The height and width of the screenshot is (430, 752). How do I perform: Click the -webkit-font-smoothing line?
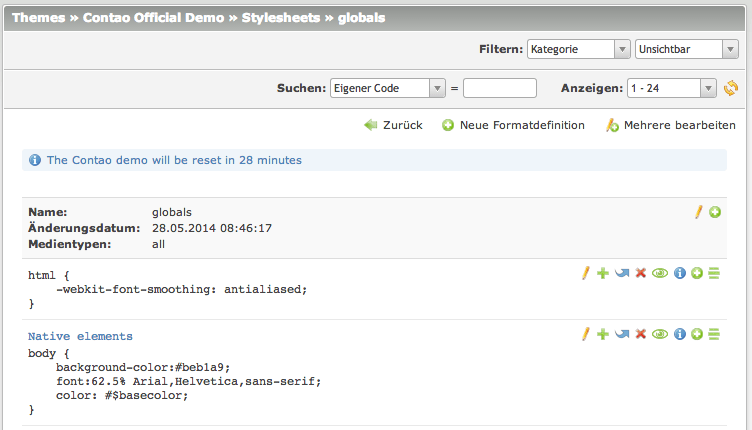(x=181, y=289)
